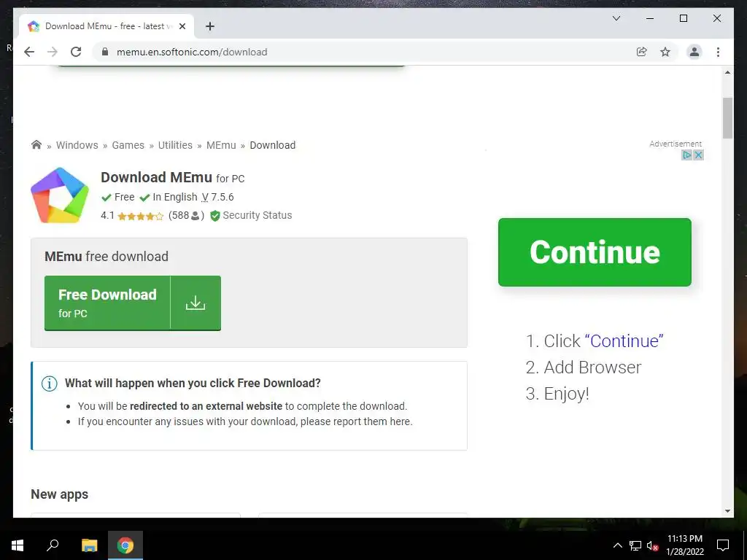Click the Free Download for PC button
Screen dimensions: 747x560
click(133, 303)
